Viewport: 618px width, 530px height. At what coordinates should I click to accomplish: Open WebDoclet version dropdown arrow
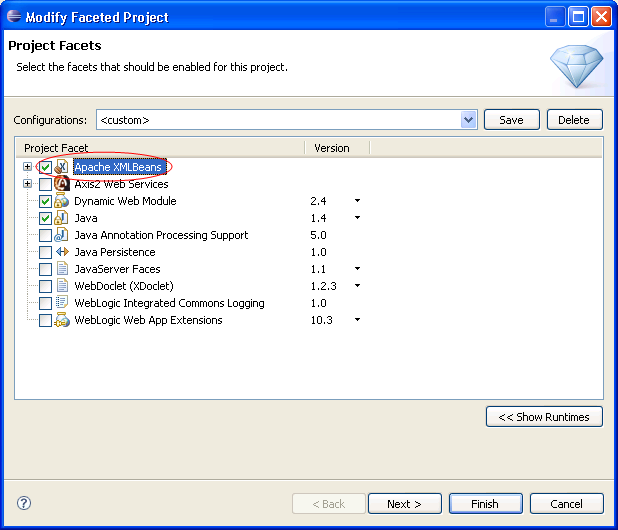point(357,286)
